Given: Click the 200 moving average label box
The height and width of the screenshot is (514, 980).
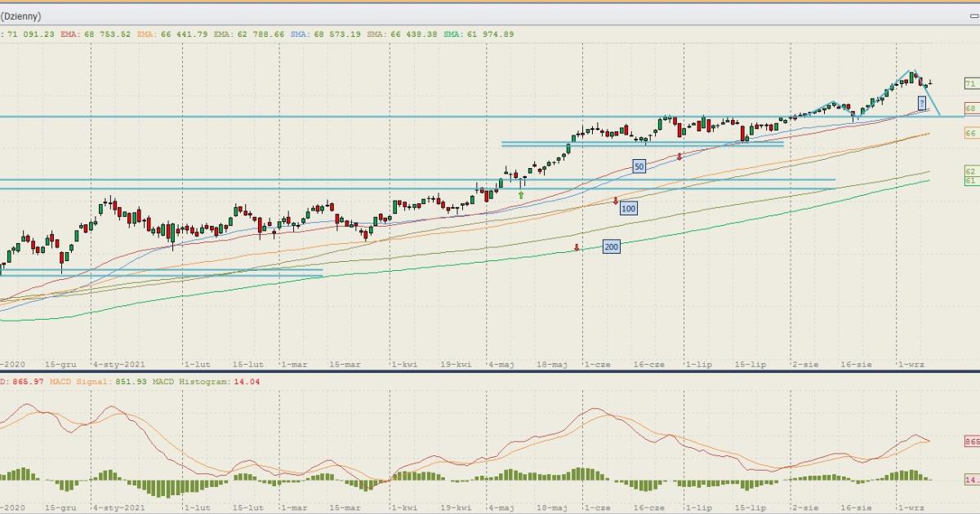Looking at the screenshot, I should [x=611, y=246].
